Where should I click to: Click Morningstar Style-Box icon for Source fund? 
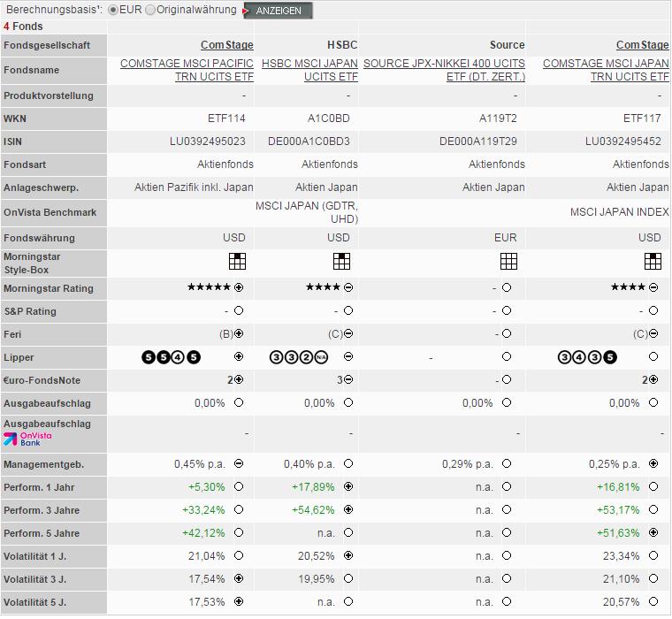(x=508, y=261)
